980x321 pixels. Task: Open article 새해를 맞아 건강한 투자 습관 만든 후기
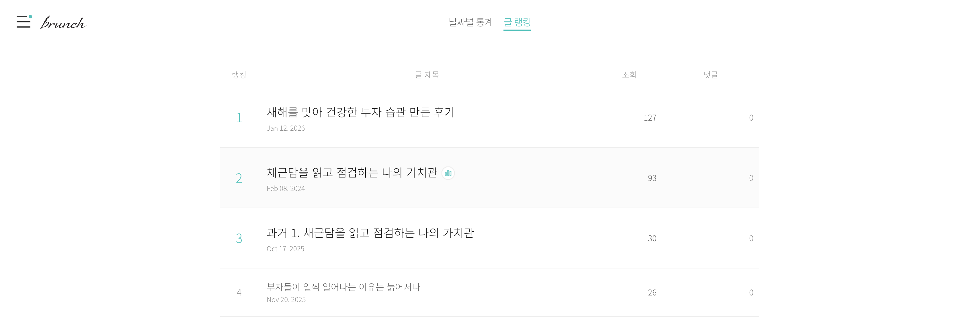[360, 112]
